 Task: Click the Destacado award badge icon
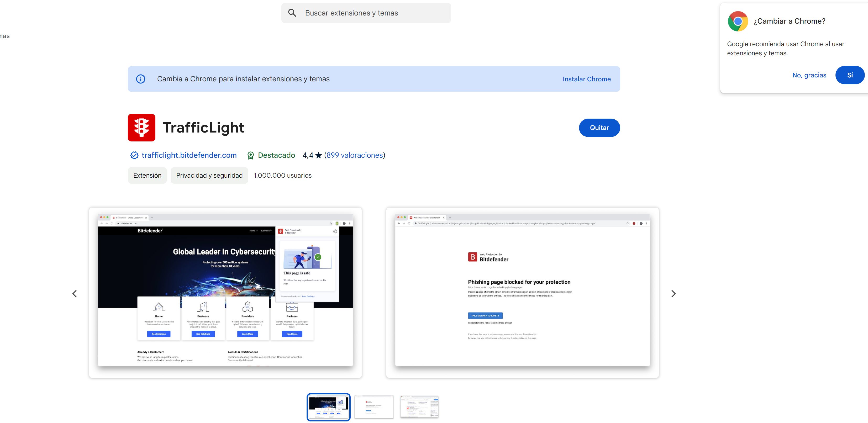click(250, 155)
